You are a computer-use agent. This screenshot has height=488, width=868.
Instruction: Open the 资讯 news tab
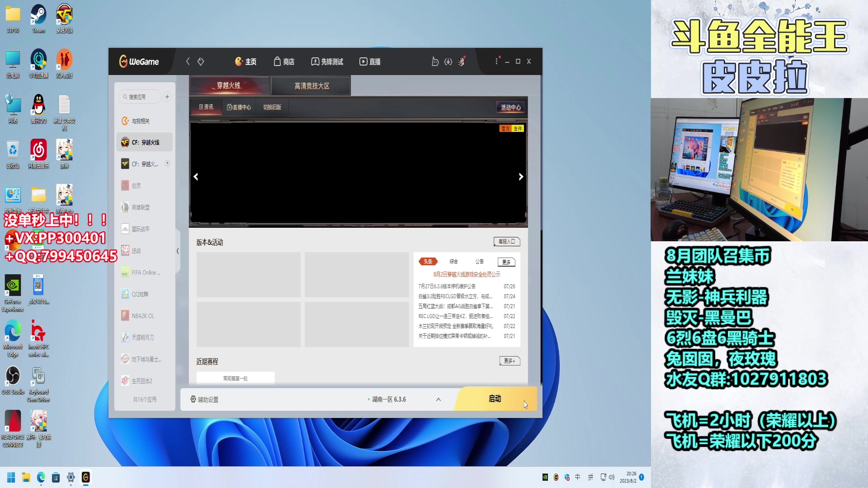click(206, 107)
